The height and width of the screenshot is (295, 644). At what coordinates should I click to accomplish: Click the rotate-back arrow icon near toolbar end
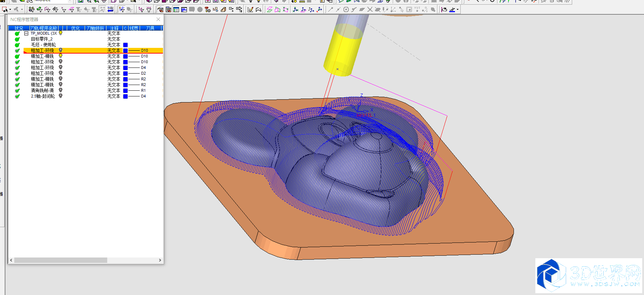click(x=444, y=9)
